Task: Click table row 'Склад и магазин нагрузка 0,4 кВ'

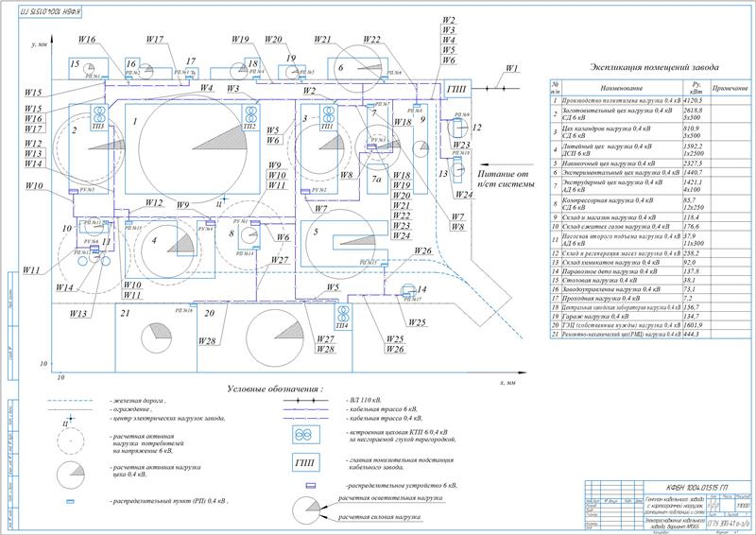Action: pyautogui.click(x=650, y=217)
